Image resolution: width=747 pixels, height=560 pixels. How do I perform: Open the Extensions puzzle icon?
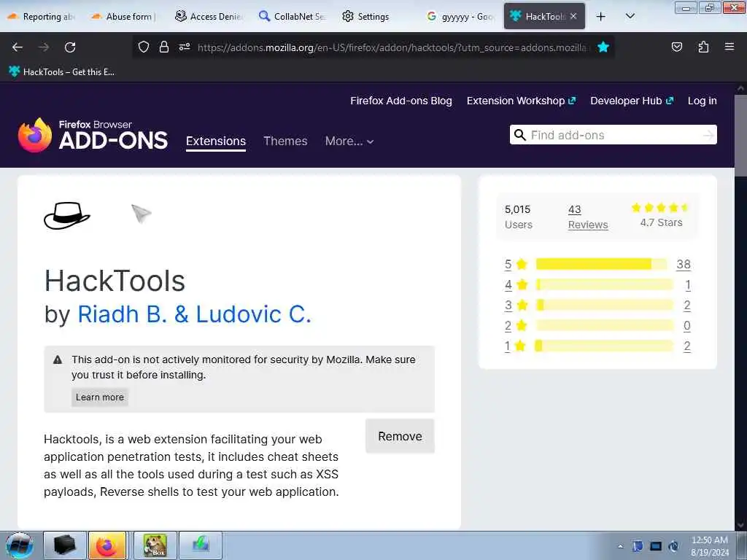pyautogui.click(x=703, y=47)
